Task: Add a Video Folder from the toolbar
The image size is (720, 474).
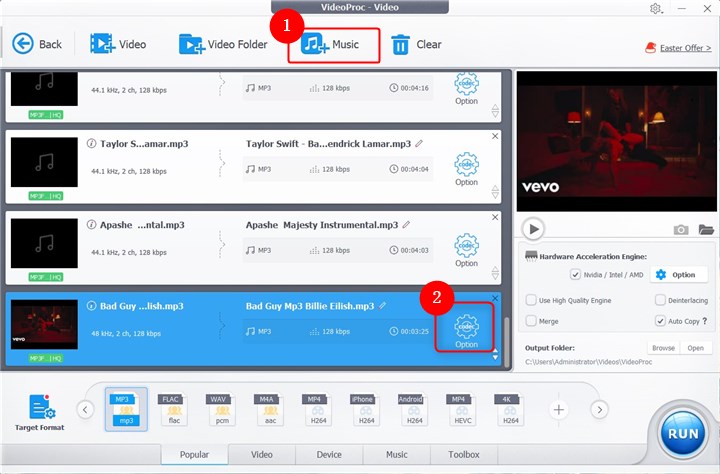Action: [x=223, y=44]
